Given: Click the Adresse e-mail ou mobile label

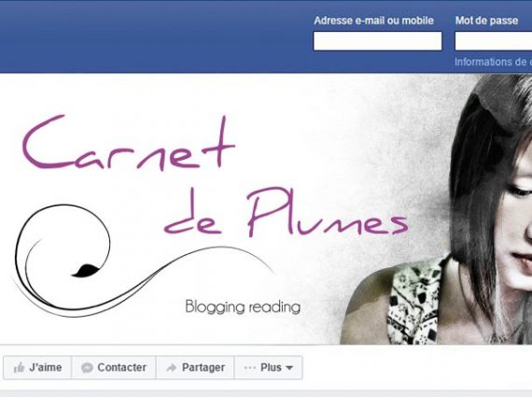Looking at the screenshot, I should (x=373, y=21).
